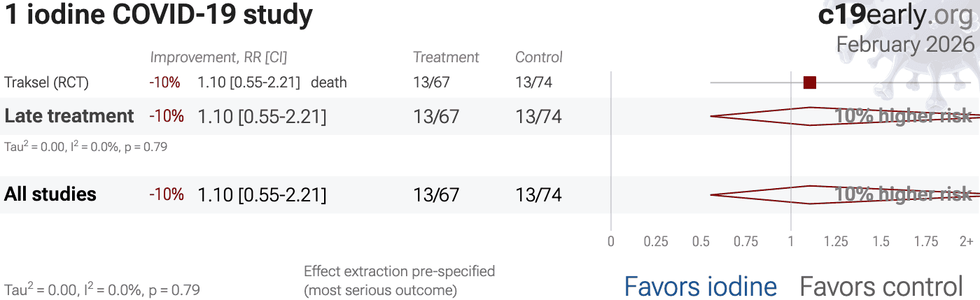Viewport: 980px width, 300px height.
Task: Click the "Favors control" label
Action: point(881,286)
